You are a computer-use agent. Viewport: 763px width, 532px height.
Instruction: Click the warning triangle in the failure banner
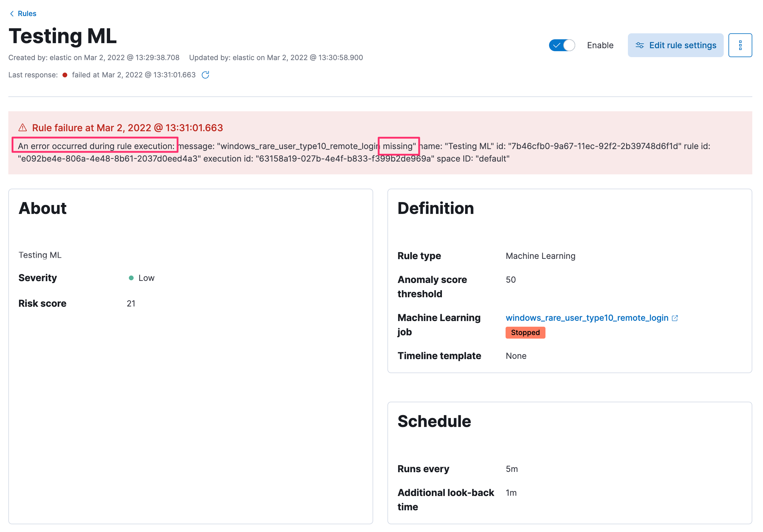[x=22, y=128]
